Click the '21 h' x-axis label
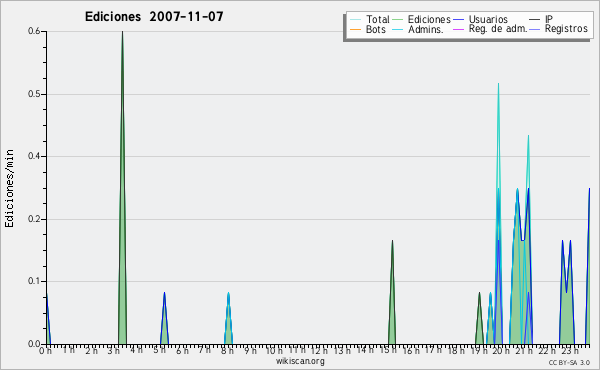 pos(523,351)
